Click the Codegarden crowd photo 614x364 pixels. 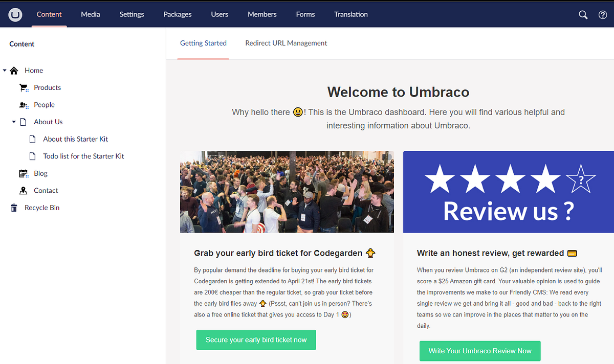click(287, 192)
